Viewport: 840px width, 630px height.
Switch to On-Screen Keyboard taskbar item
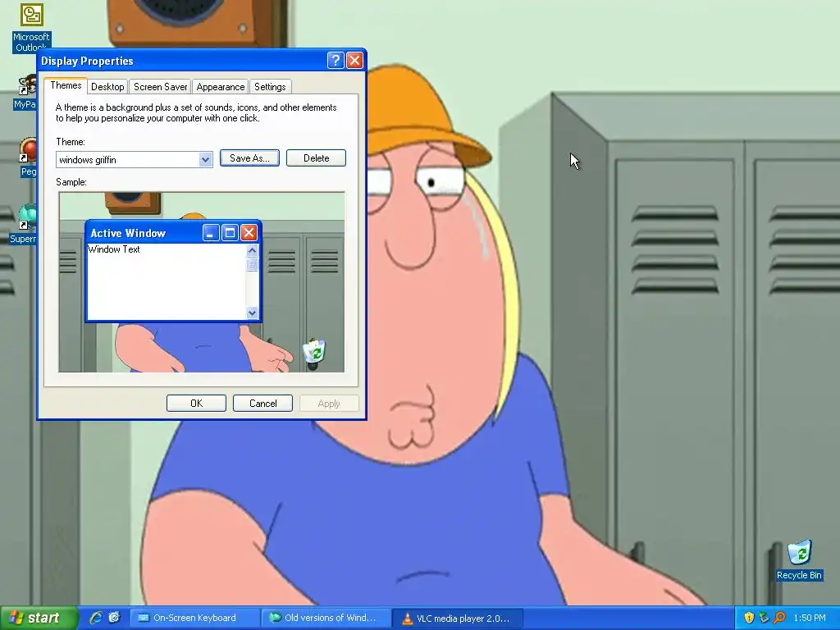195,618
